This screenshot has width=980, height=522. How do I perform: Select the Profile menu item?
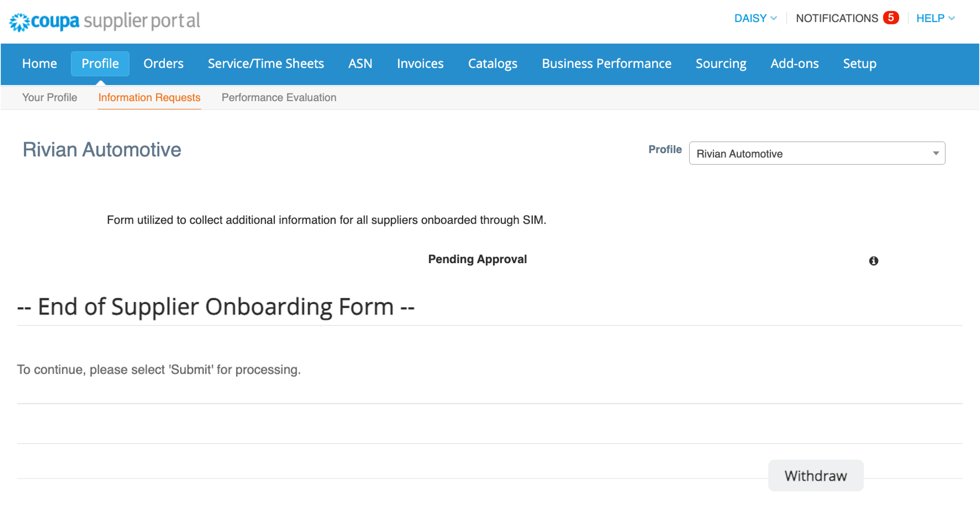(x=100, y=64)
